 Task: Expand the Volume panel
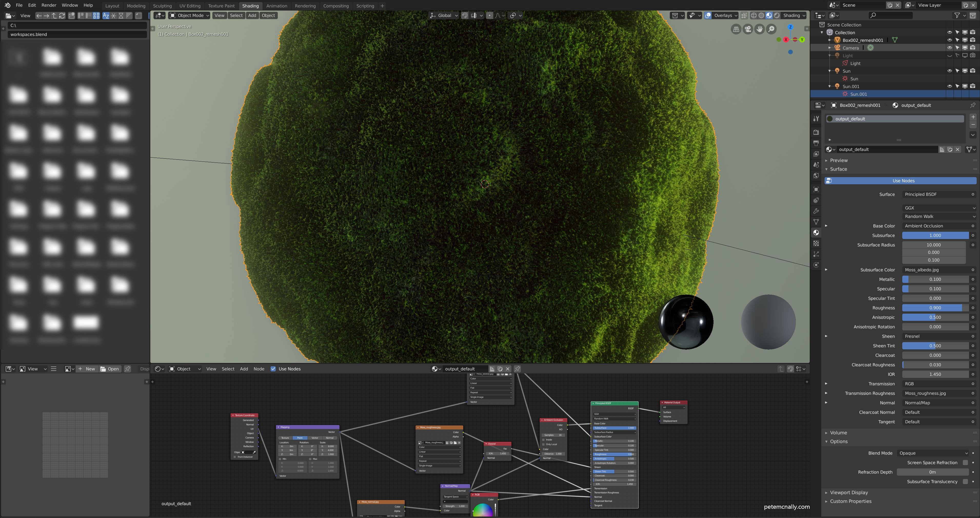pos(838,433)
